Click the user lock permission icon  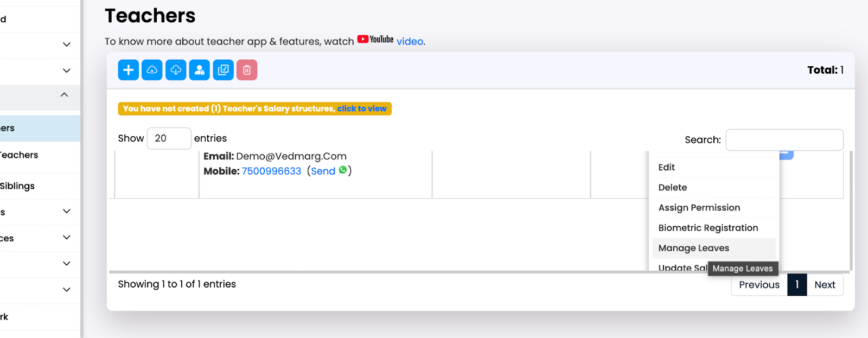pyautogui.click(x=200, y=70)
